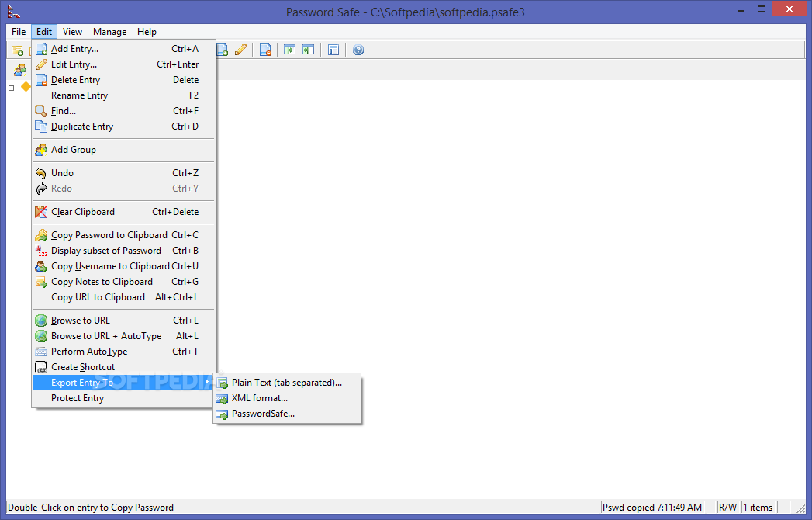Choose Add Group in the Edit menu
The image size is (812, 520).
[x=124, y=150]
